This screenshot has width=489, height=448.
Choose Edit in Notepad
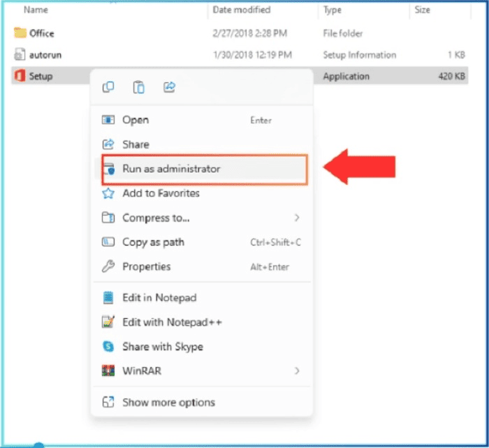click(159, 297)
